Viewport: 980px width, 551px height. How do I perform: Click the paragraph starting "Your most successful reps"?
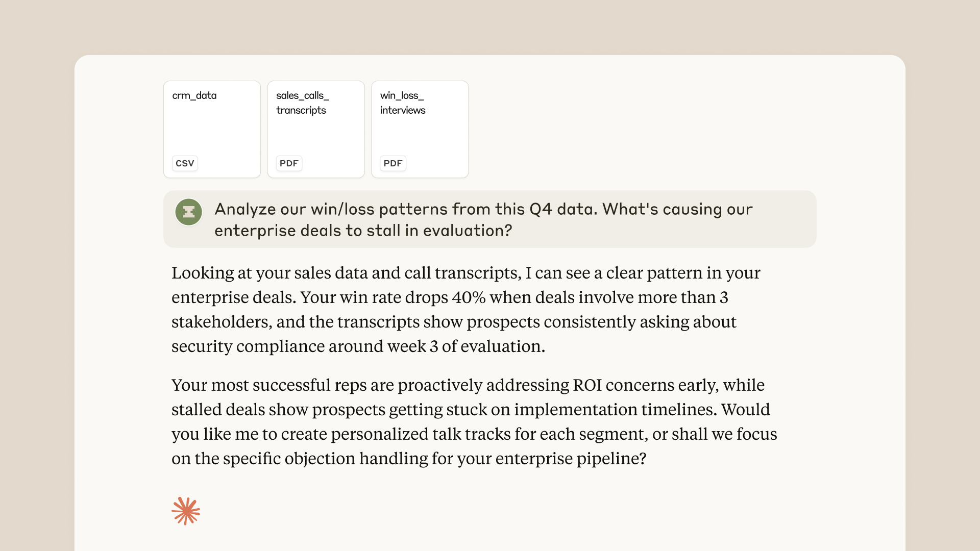click(474, 421)
